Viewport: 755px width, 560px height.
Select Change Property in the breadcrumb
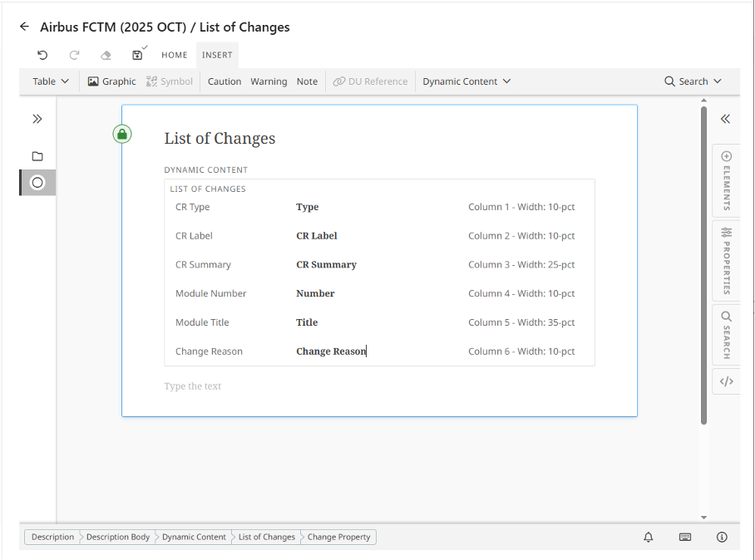click(x=338, y=537)
